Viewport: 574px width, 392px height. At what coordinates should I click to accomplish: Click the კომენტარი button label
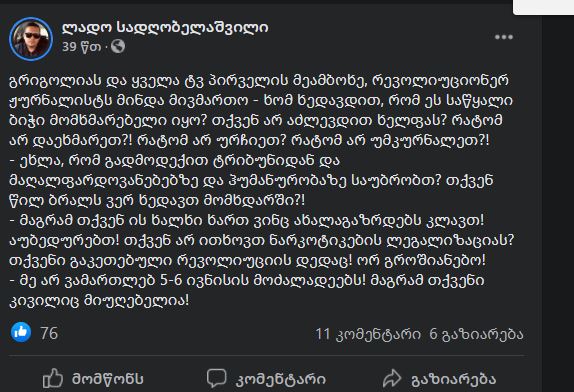click(280, 380)
